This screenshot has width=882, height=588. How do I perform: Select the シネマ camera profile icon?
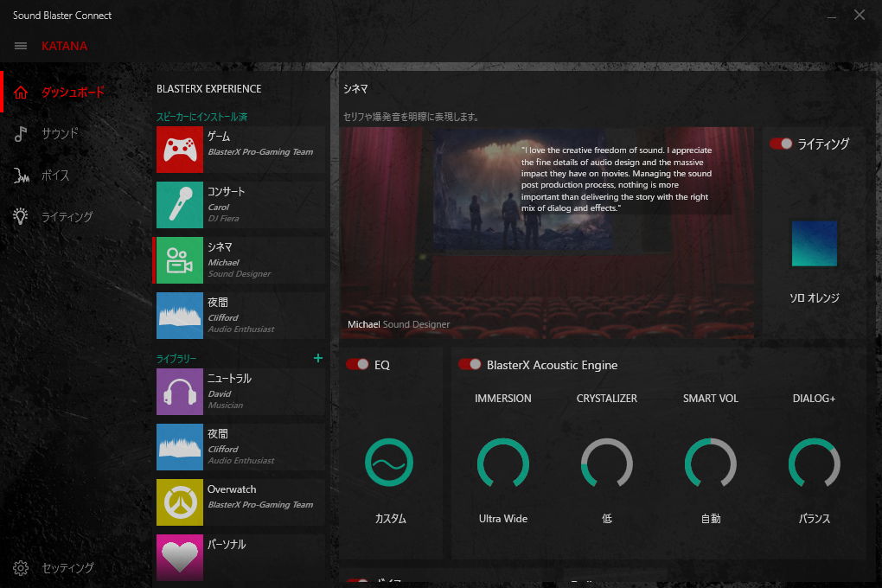point(180,260)
